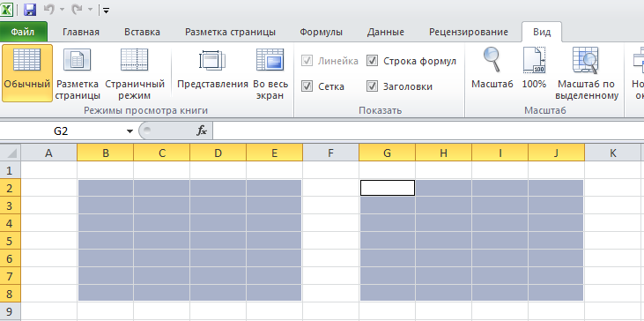This screenshot has height=321, width=644.
Task: Select column K header
Action: [613, 153]
